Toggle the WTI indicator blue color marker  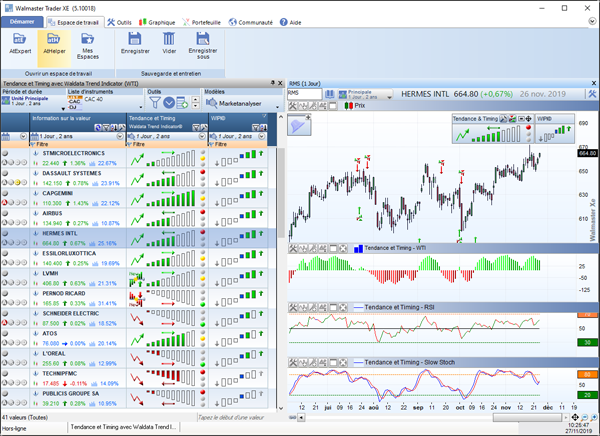(358, 249)
